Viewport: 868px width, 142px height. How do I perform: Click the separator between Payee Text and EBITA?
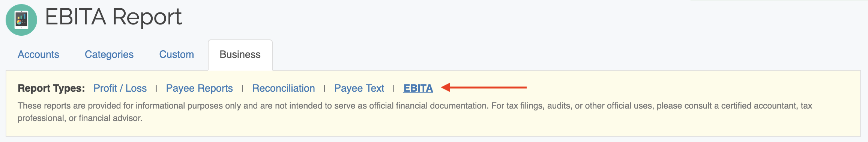click(393, 89)
